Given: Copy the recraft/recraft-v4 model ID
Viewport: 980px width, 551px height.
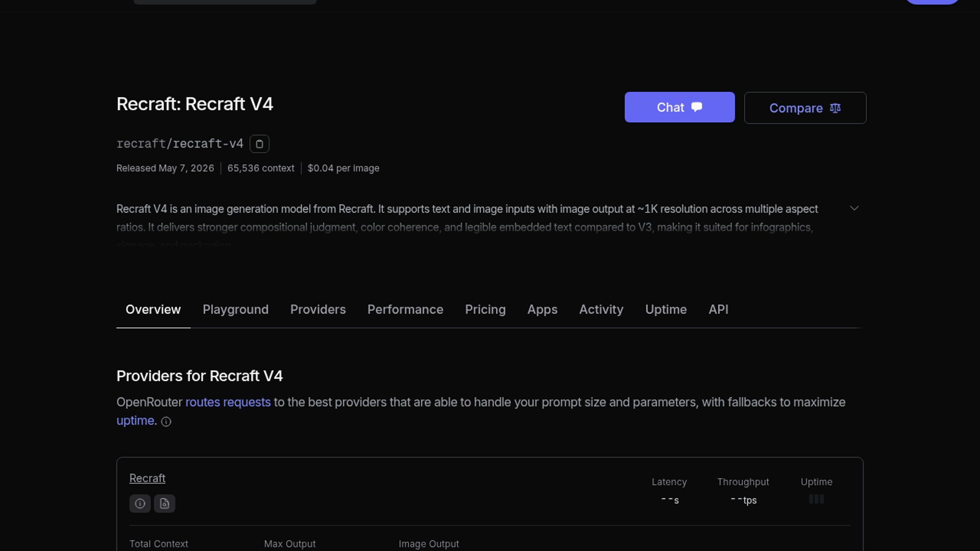Looking at the screenshot, I should [259, 144].
